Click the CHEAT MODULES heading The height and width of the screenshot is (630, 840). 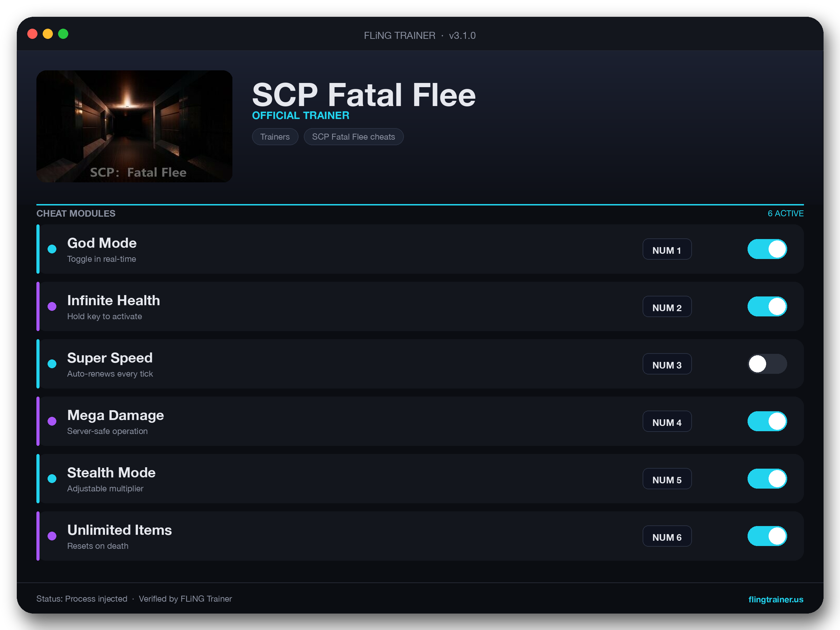(76, 213)
